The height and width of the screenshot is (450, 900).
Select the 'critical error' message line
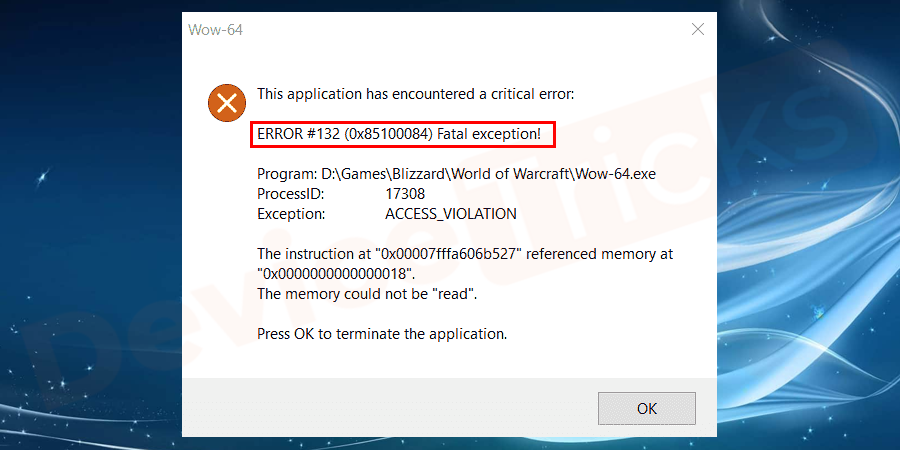tap(415, 94)
